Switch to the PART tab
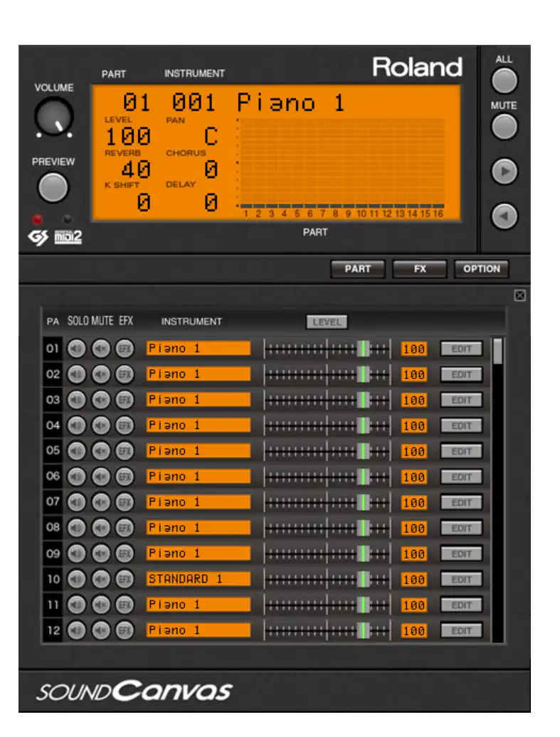This screenshot has height=737, width=560. tap(357, 269)
